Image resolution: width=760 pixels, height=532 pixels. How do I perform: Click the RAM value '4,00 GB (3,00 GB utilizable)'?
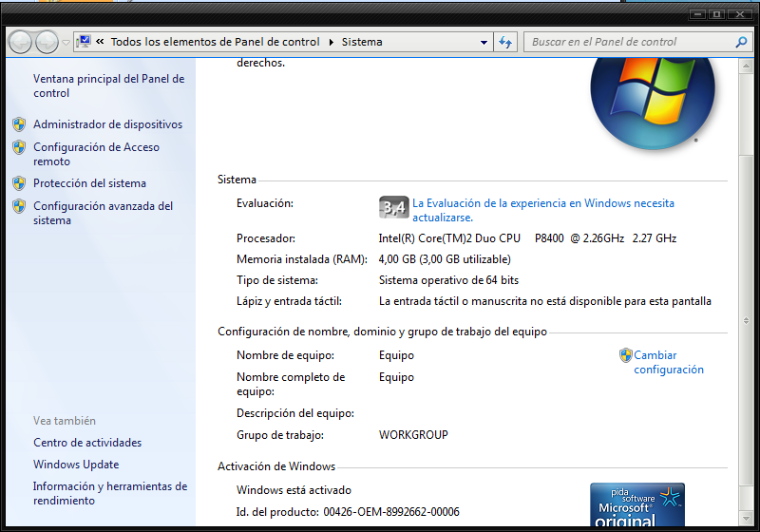[x=445, y=259]
